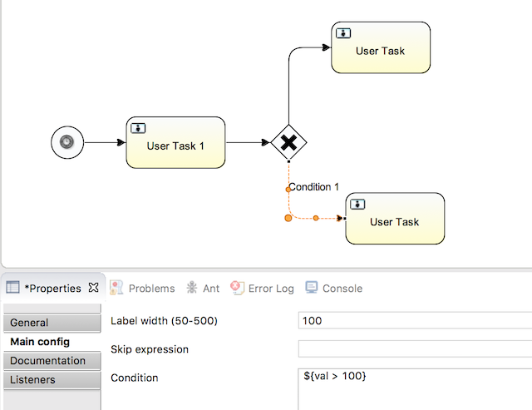The height and width of the screenshot is (410, 532).
Task: Select the Condition 1 sequence flow label
Action: [314, 187]
